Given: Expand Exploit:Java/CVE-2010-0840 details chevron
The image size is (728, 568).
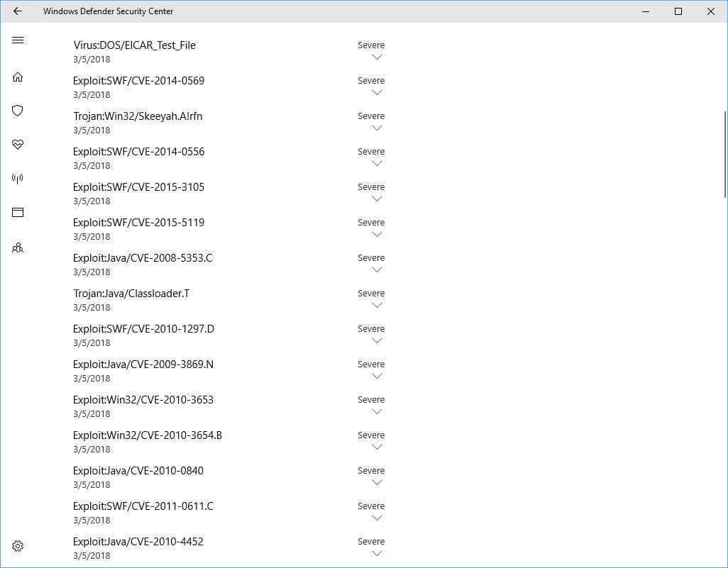Looking at the screenshot, I should click(377, 483).
